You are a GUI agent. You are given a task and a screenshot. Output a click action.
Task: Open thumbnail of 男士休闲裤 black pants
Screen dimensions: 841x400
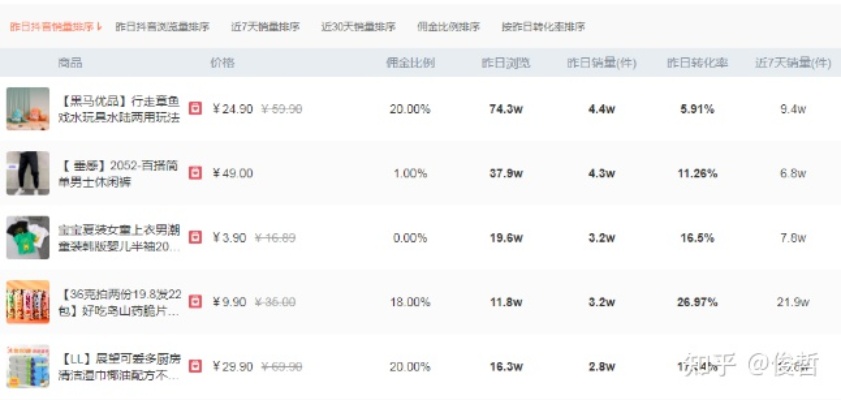[x=28, y=173]
